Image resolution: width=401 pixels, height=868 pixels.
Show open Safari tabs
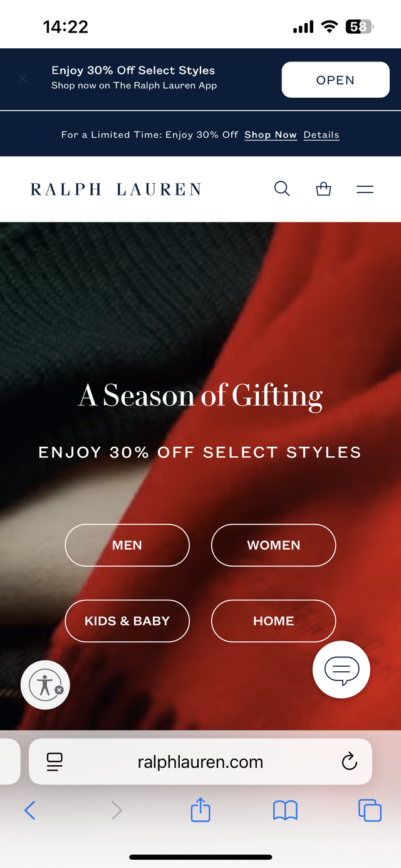point(370,810)
